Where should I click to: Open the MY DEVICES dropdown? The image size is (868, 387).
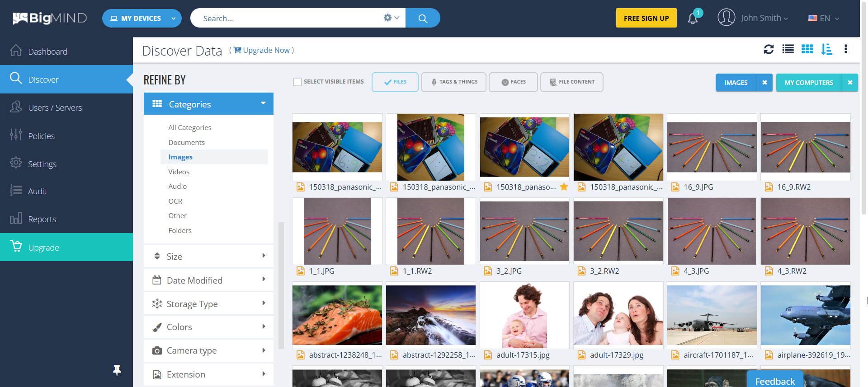(x=142, y=18)
